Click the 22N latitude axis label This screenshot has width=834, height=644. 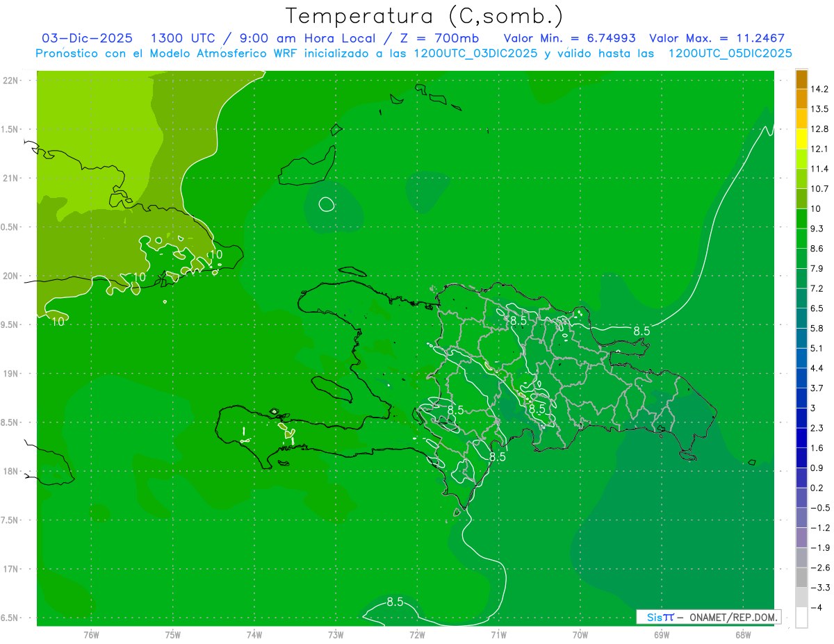(11, 81)
